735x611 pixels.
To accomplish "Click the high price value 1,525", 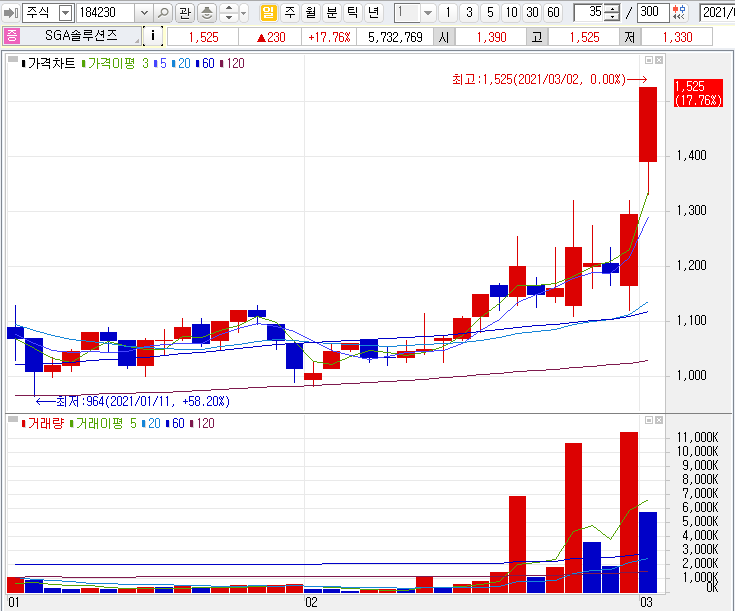I will tap(584, 37).
